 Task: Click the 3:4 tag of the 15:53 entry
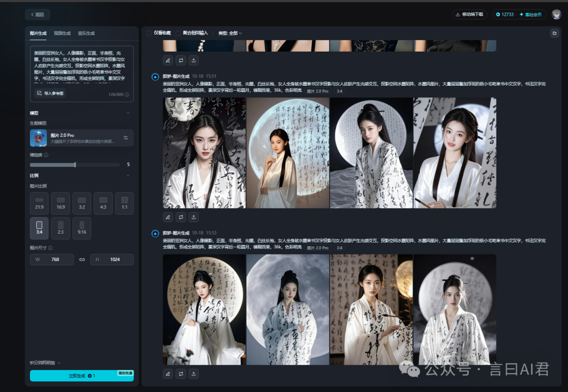point(339,248)
